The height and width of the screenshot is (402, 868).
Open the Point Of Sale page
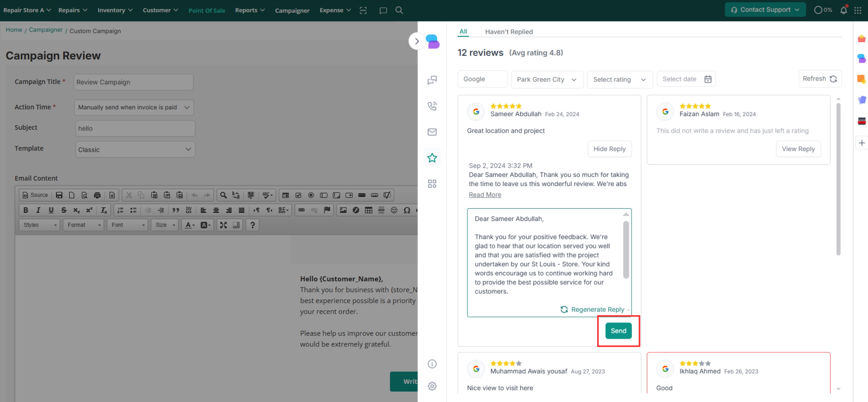pyautogui.click(x=207, y=11)
